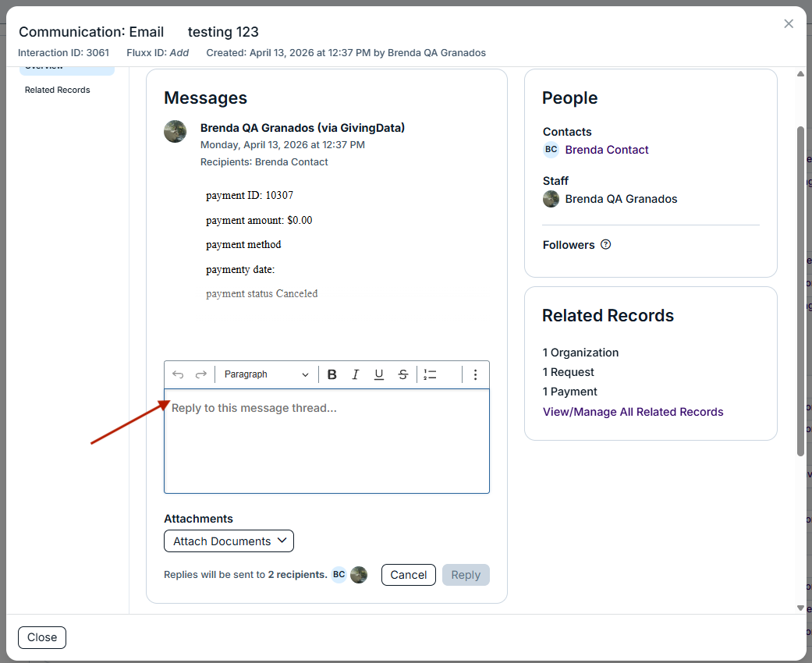Click the vertical scrollbar thumb on the right
812x663 pixels.
800,291
